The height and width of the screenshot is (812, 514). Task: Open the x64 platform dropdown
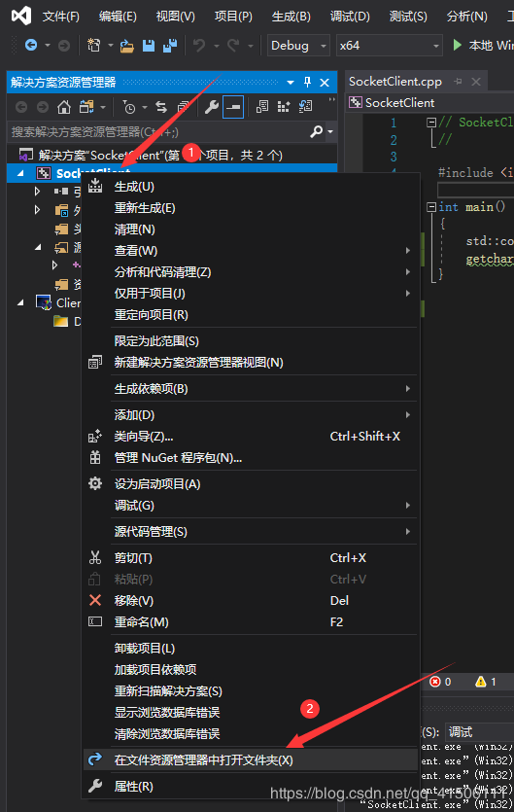390,46
